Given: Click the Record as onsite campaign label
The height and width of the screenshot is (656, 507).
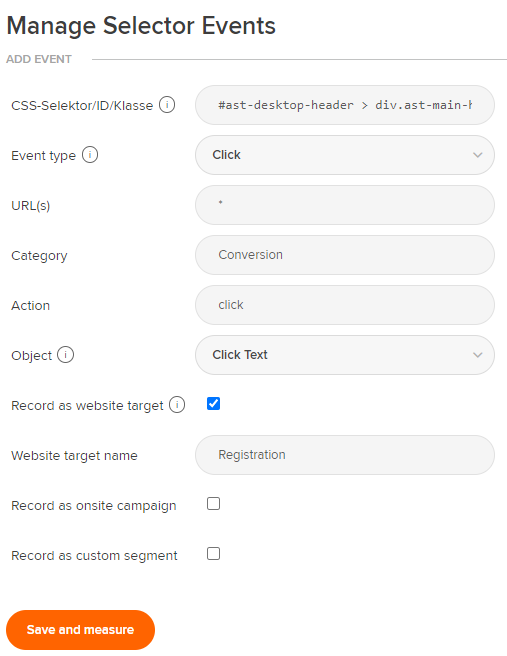Looking at the screenshot, I should click(94, 506).
